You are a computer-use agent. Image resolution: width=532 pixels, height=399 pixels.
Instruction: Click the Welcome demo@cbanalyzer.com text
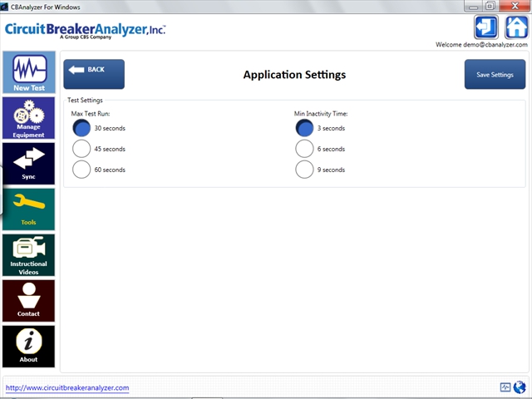click(481, 45)
